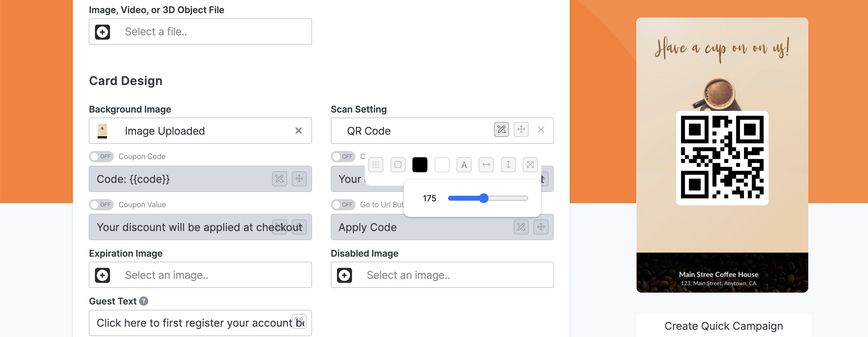Click move icon in the discount text field
Image resolution: width=868 pixels, height=337 pixels.
click(x=299, y=227)
